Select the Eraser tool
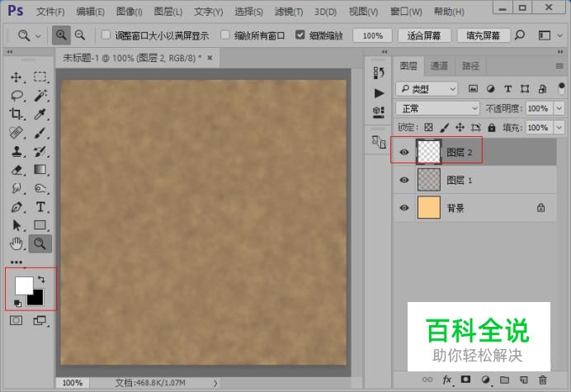Viewport: 571px width, 392px height. (x=17, y=170)
